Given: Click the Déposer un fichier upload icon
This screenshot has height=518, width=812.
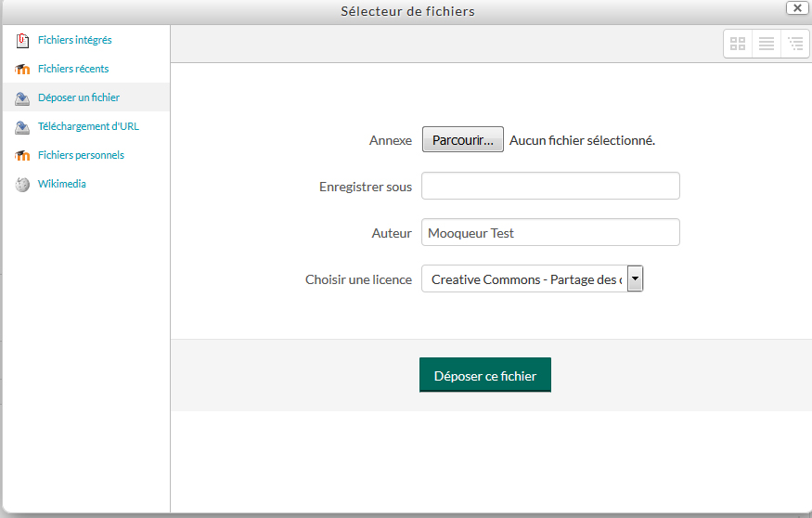Looking at the screenshot, I should [22, 97].
